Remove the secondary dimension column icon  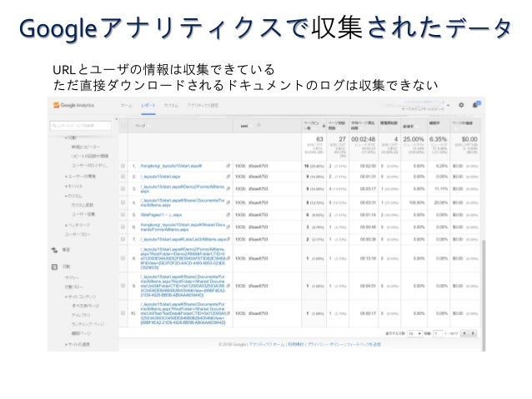pyautogui.click(x=258, y=126)
